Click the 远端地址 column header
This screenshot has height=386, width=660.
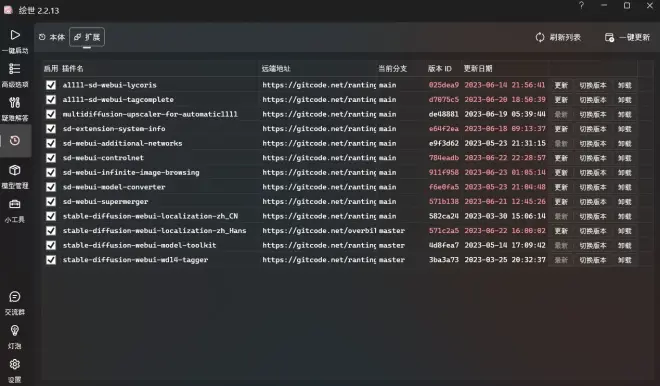pyautogui.click(x=276, y=69)
